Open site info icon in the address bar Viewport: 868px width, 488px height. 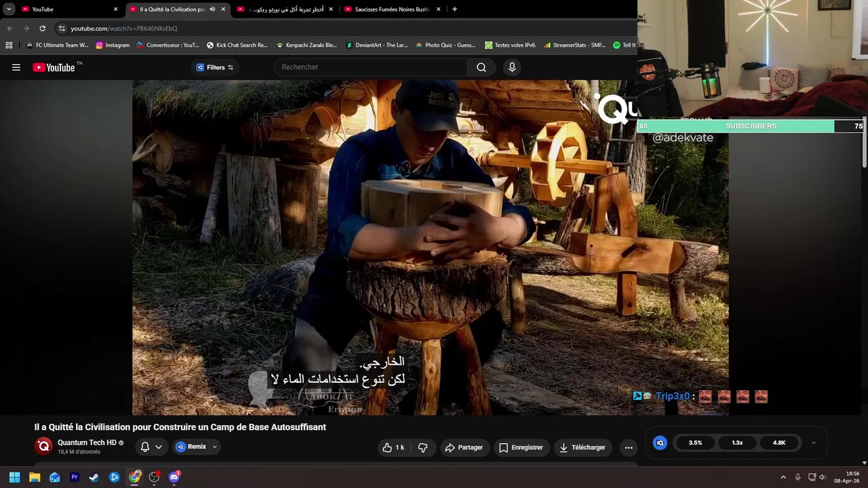[x=62, y=28]
